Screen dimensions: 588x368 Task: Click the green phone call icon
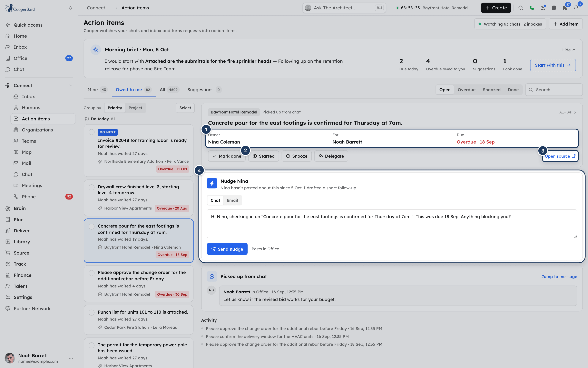pos(532,8)
